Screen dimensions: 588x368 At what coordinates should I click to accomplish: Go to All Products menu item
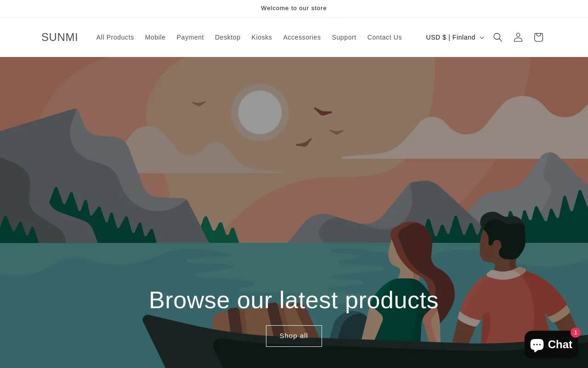click(115, 37)
